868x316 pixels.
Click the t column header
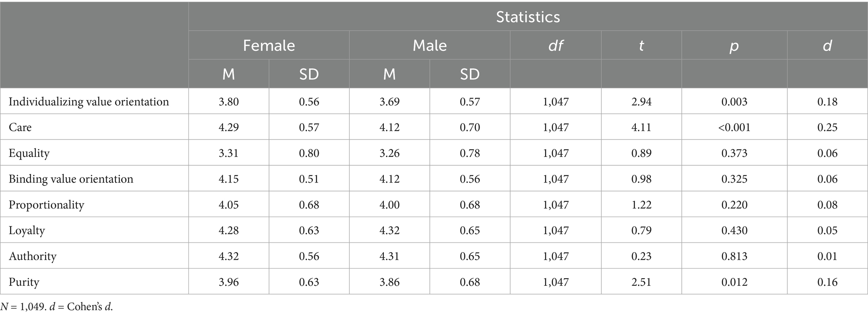click(x=641, y=45)
